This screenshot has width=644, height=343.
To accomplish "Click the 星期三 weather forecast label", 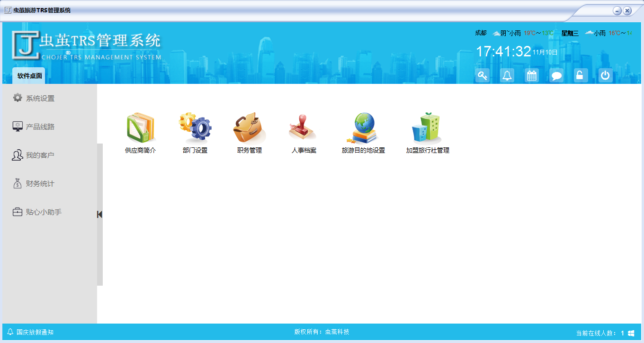I will point(570,33).
